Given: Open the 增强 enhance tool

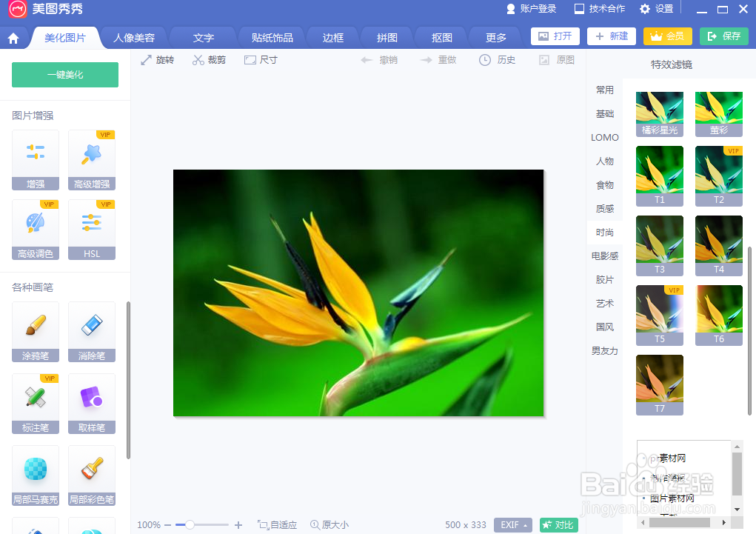Looking at the screenshot, I should (36, 160).
